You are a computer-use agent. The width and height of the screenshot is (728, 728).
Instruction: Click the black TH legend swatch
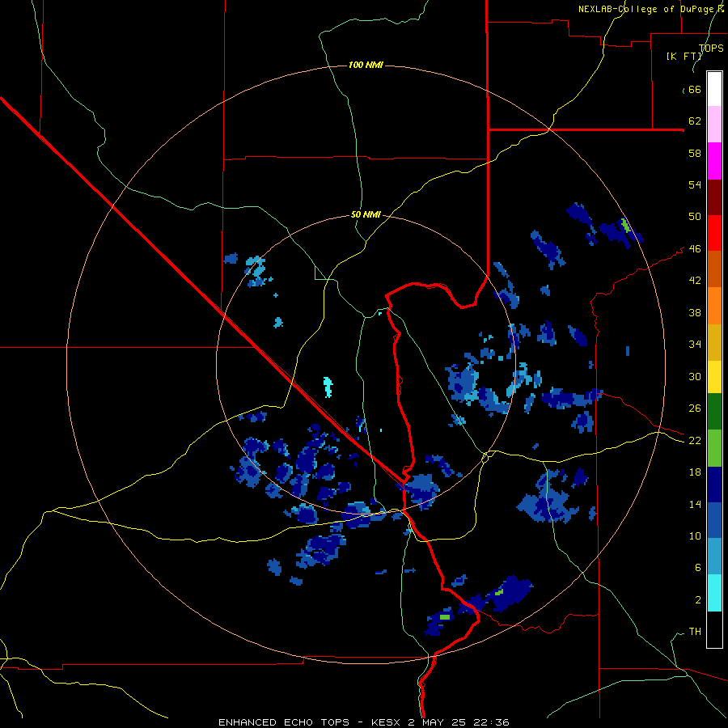coord(714,629)
